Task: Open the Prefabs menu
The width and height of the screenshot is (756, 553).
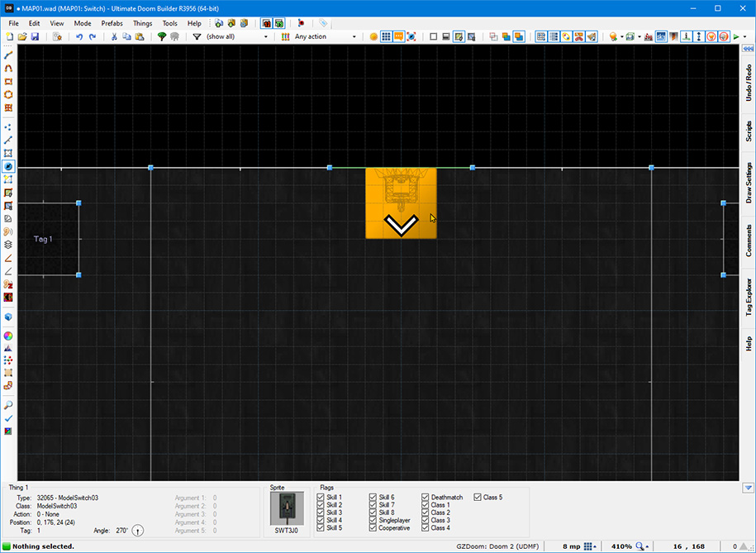Action: click(x=112, y=23)
